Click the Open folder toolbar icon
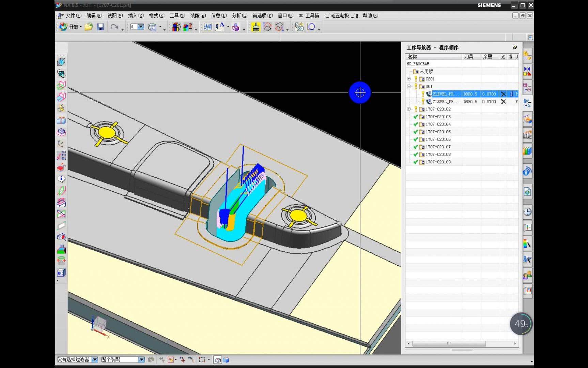Viewport: 588px width, 368px height. [x=89, y=27]
